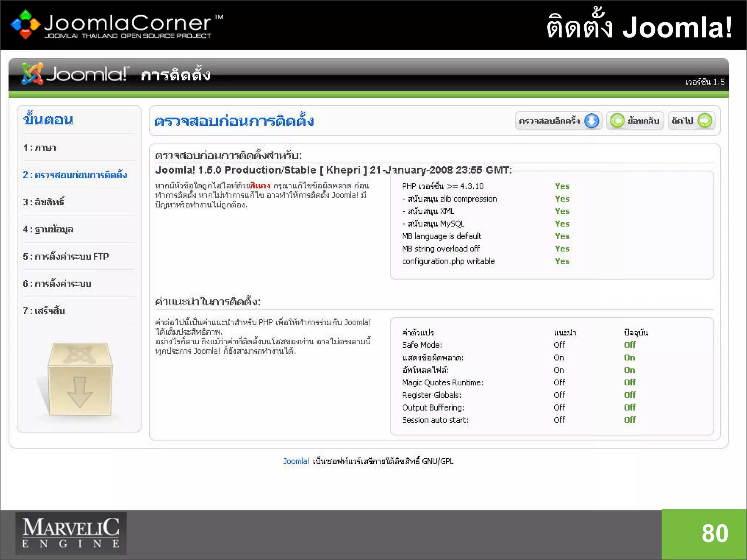Screen dimensions: 747x560
Task: Click 'เวอร์ชัน 1.5' version text
Action: click(705, 82)
